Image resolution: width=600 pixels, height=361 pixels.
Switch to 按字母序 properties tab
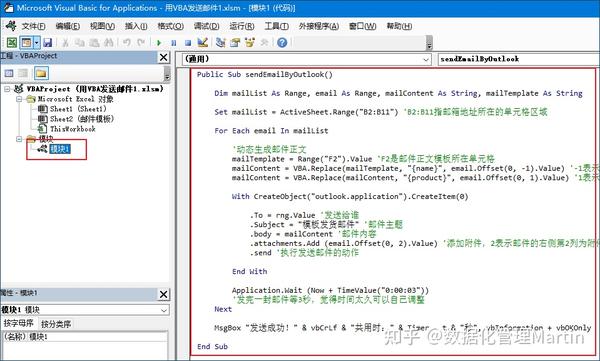pyautogui.click(x=18, y=323)
